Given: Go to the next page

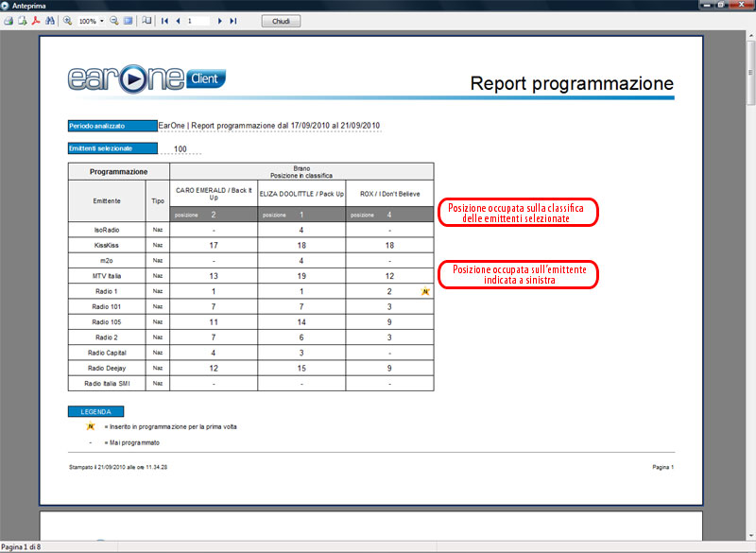Looking at the screenshot, I should (220, 21).
